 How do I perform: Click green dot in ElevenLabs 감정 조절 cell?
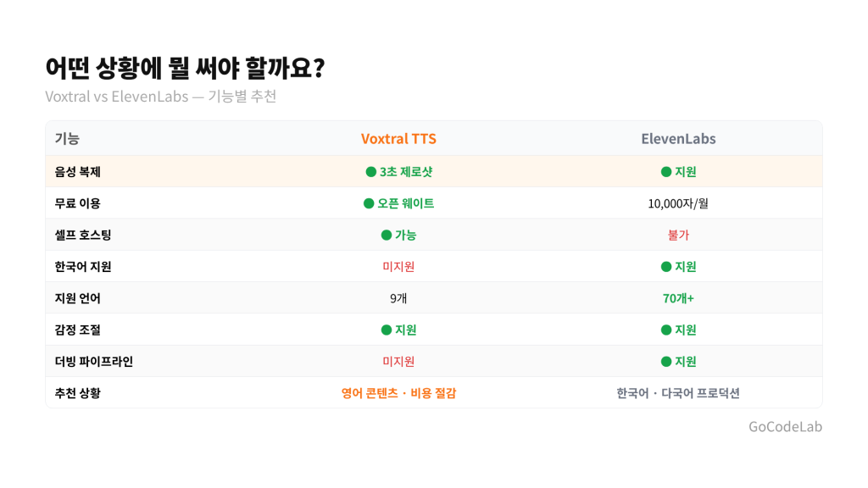(x=666, y=330)
